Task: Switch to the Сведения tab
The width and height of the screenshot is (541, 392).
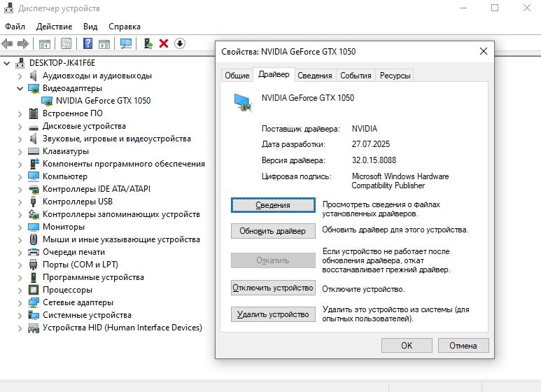Action: (x=315, y=75)
